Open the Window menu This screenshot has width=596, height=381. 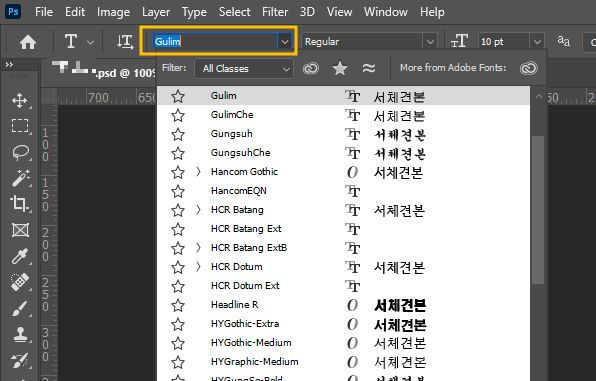tap(386, 12)
